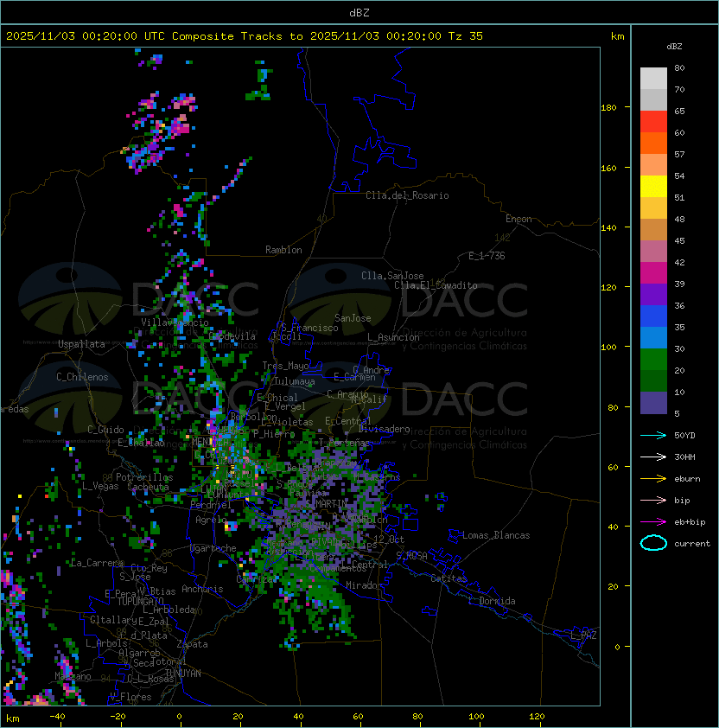Click the 'Catitas' place label

[x=449, y=578]
